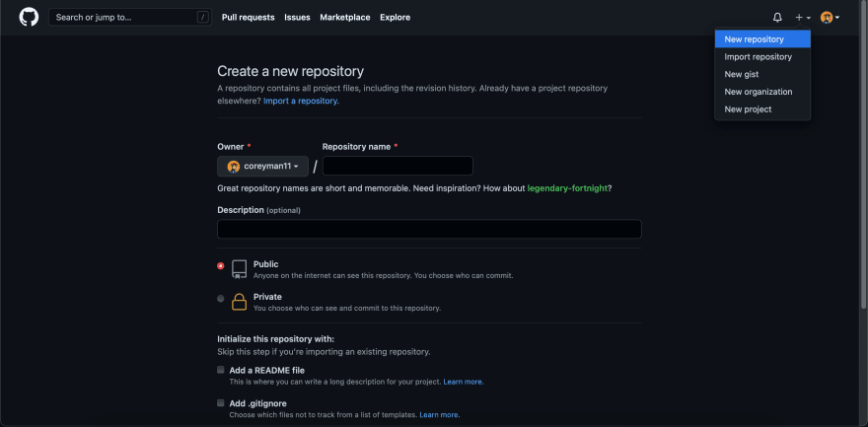Viewport: 868px width, 427px height.
Task: Open .gitignore Learn more link
Action: (x=440, y=415)
